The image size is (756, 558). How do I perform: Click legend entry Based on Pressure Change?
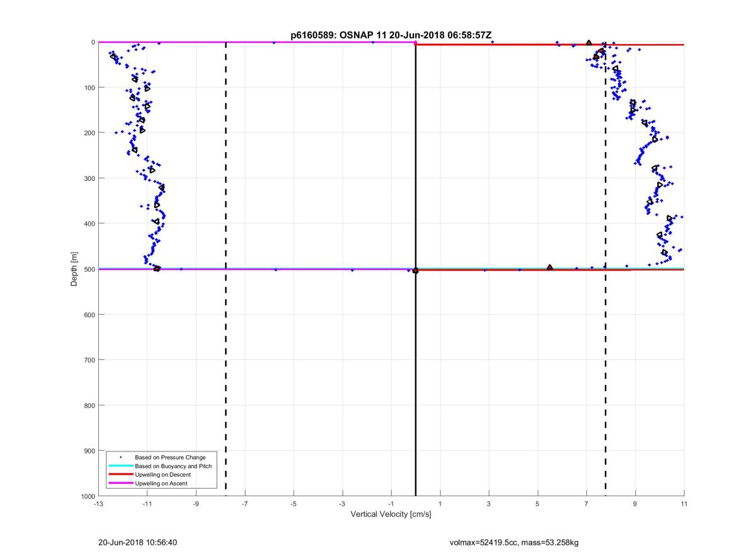(x=170, y=457)
